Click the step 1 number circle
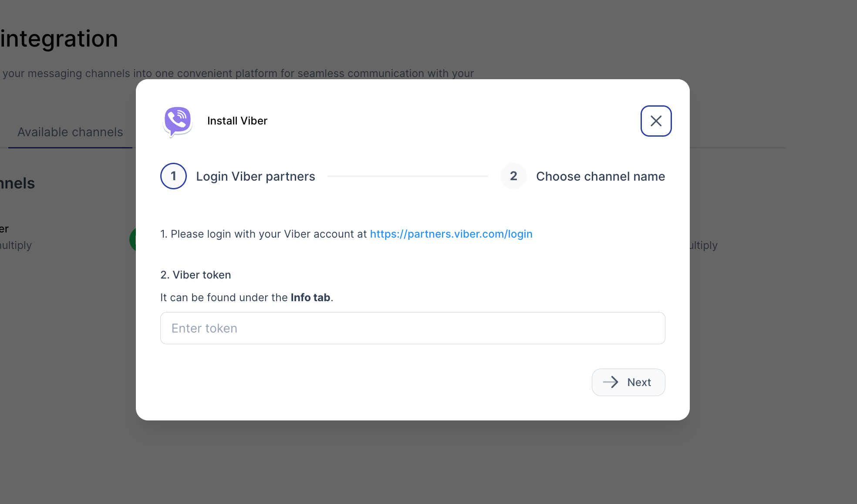The width and height of the screenshot is (857, 504). coord(173,176)
